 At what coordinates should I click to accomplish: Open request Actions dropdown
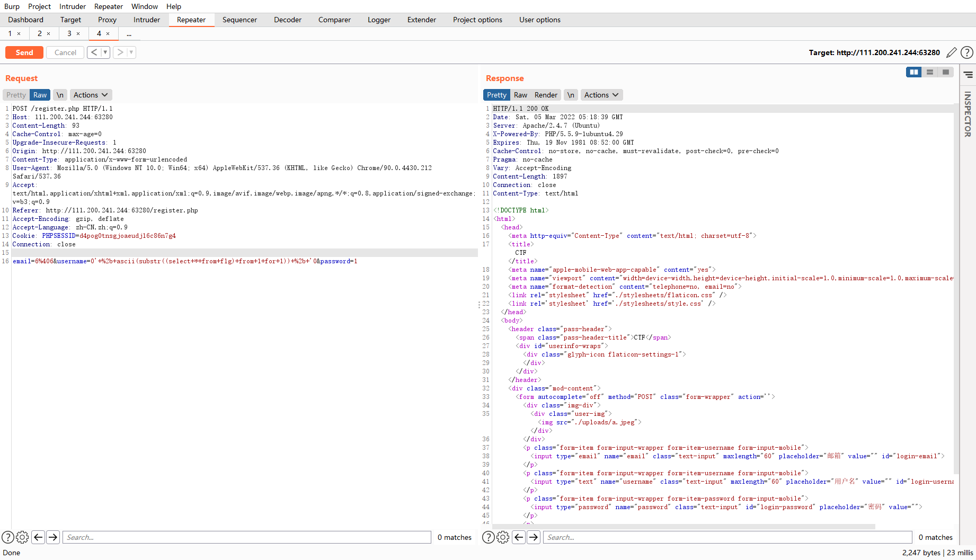91,95
